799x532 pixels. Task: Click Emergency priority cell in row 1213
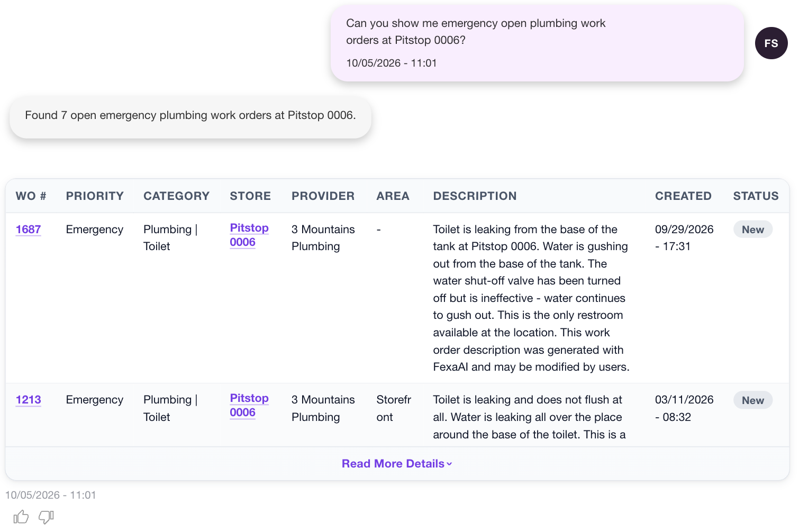(95, 400)
